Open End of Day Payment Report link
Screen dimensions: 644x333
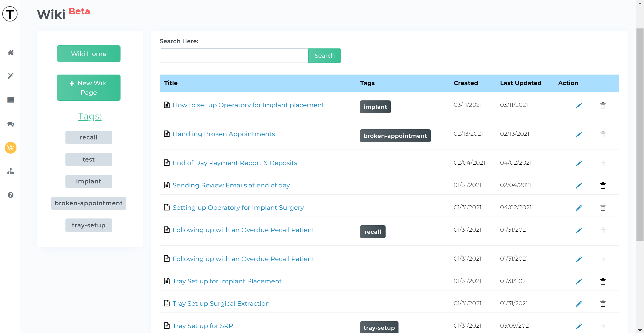coord(235,163)
